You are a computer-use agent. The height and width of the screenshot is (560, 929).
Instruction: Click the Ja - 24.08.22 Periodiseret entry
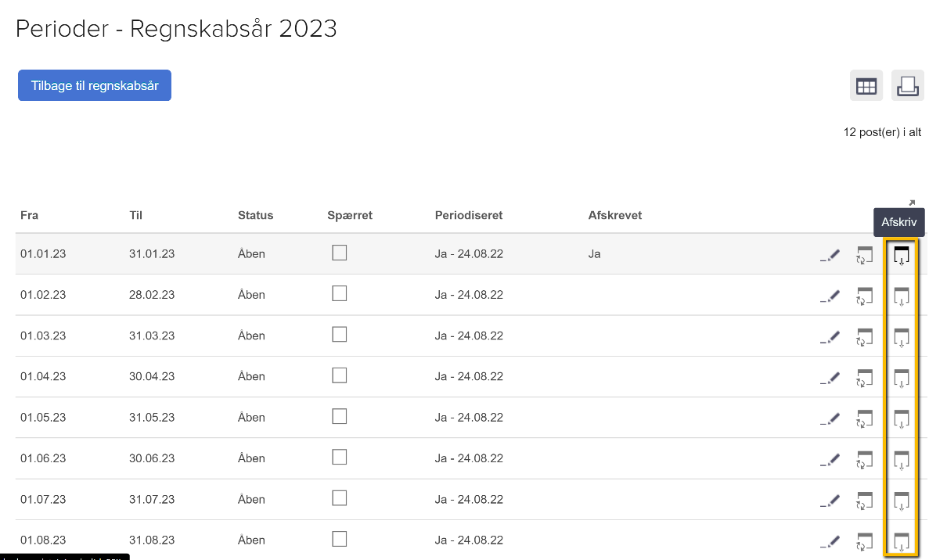point(469,253)
